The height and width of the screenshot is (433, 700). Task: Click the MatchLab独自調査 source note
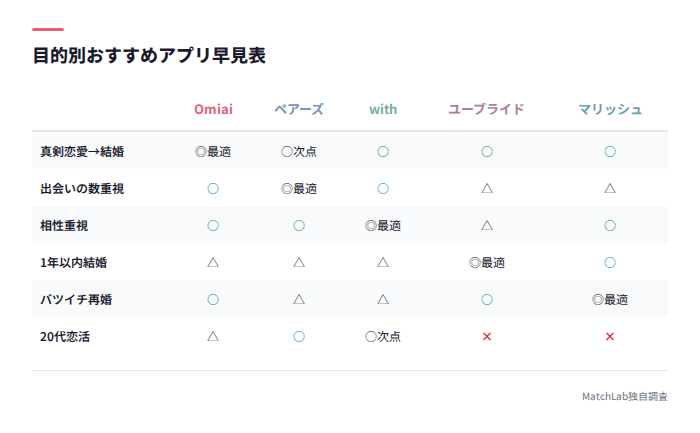[x=625, y=396]
